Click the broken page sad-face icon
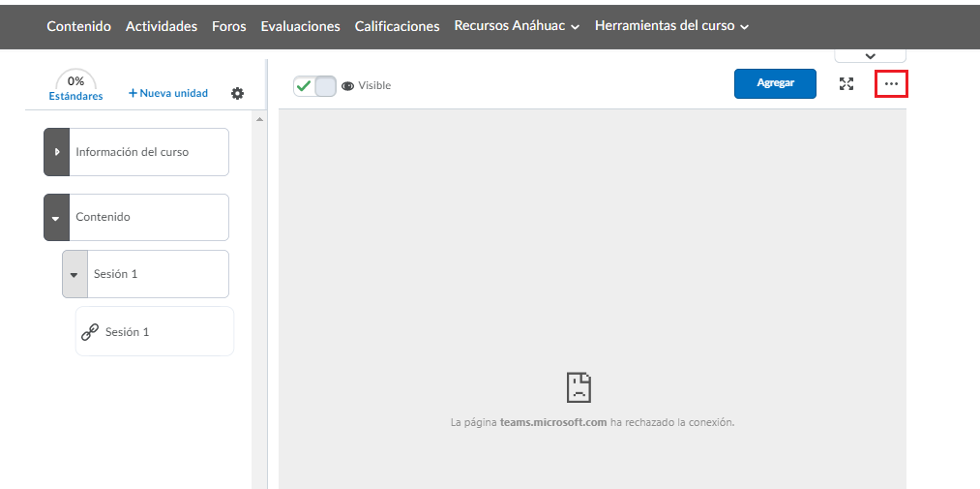This screenshot has height=489, width=980. point(579,387)
